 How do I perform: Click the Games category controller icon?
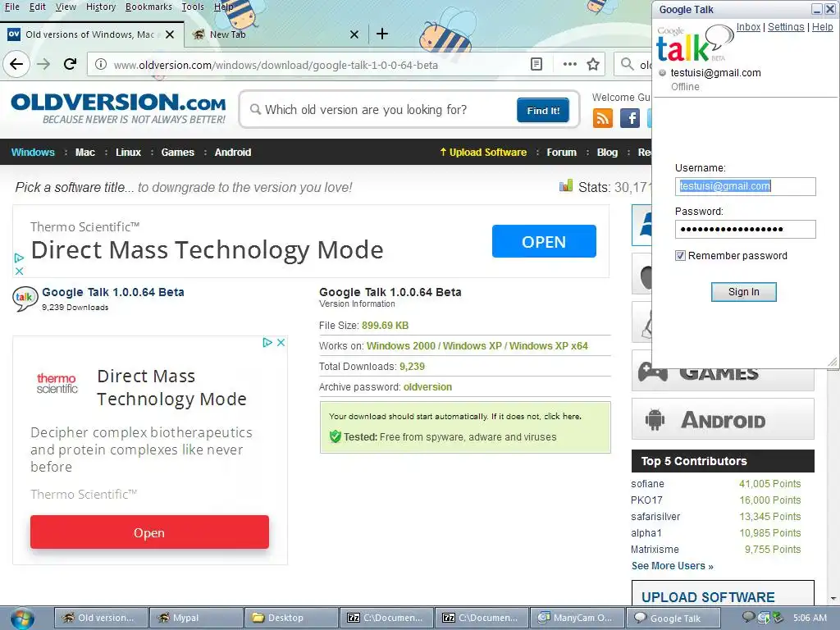pyautogui.click(x=652, y=372)
